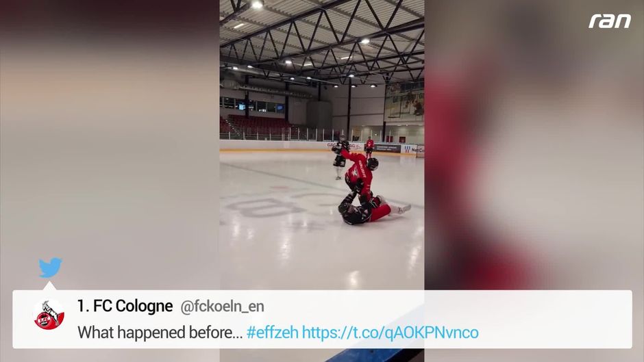Click the hockey banner on the arena wall
644x362 pixels.
(x=404, y=103)
